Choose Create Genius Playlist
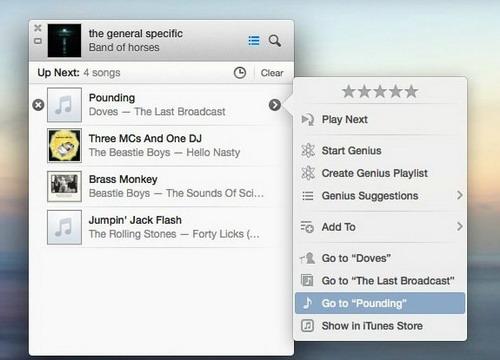 [380, 173]
